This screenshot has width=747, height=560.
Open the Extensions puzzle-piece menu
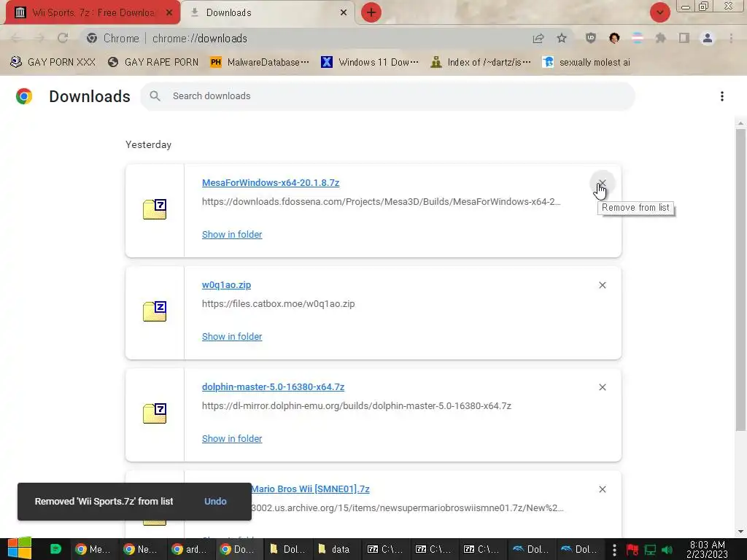coord(660,38)
